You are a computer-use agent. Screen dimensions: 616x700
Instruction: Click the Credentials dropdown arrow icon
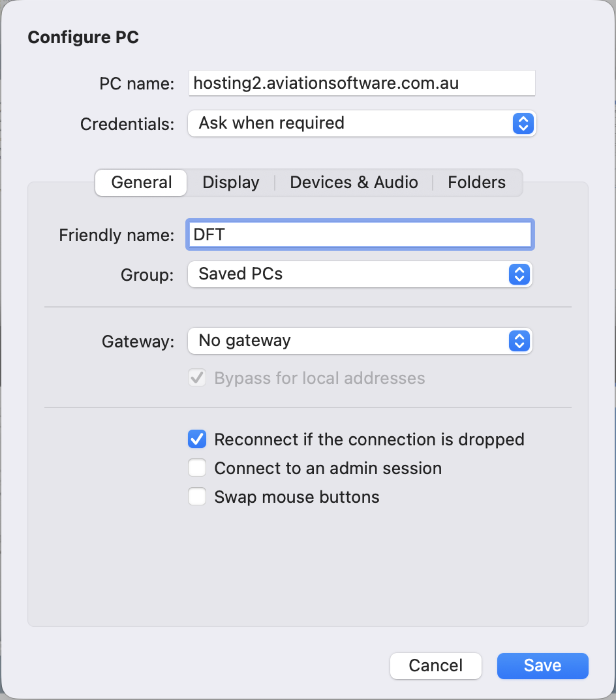[523, 123]
